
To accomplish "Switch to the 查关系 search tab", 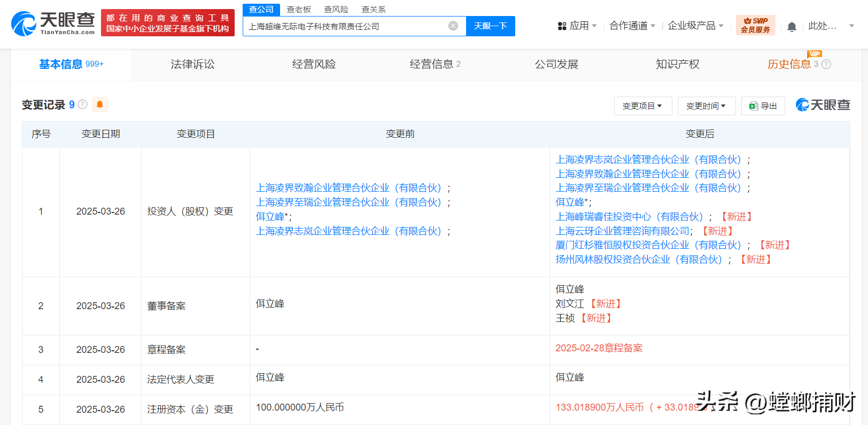I will pyautogui.click(x=374, y=10).
